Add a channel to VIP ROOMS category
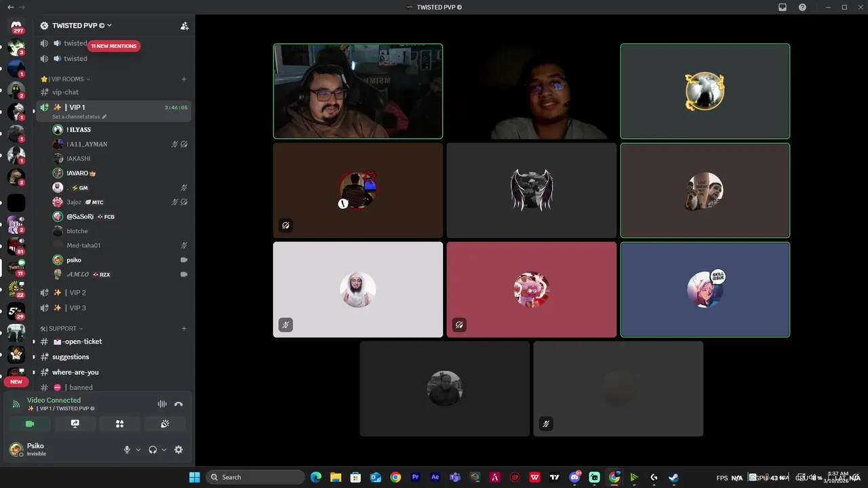Image resolution: width=868 pixels, height=488 pixels. 184,79
